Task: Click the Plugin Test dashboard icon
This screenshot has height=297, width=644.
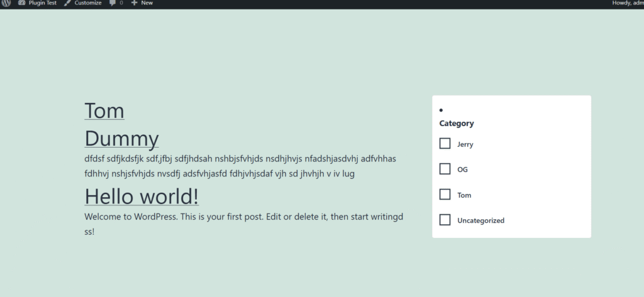Action: tap(22, 3)
